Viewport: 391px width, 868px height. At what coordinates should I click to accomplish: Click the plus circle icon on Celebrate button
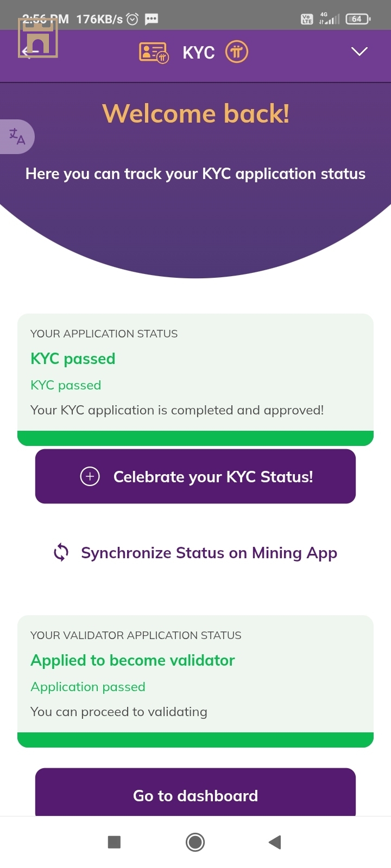[x=90, y=476]
